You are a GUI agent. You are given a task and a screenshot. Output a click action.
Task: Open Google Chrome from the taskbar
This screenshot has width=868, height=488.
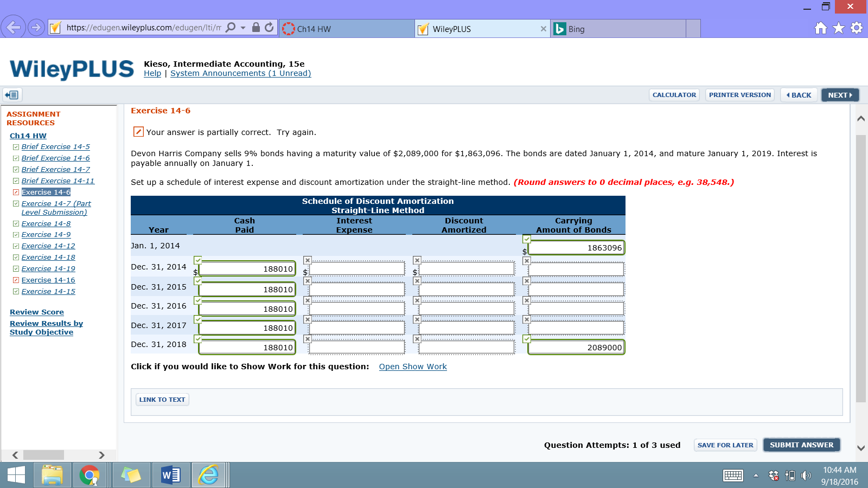click(x=89, y=476)
